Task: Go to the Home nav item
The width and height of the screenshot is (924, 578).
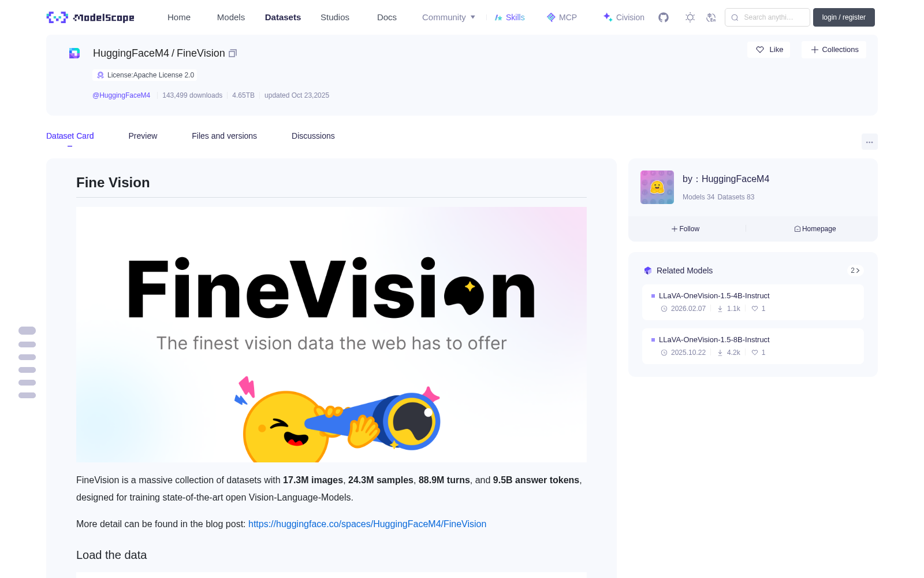Action: coord(179,17)
